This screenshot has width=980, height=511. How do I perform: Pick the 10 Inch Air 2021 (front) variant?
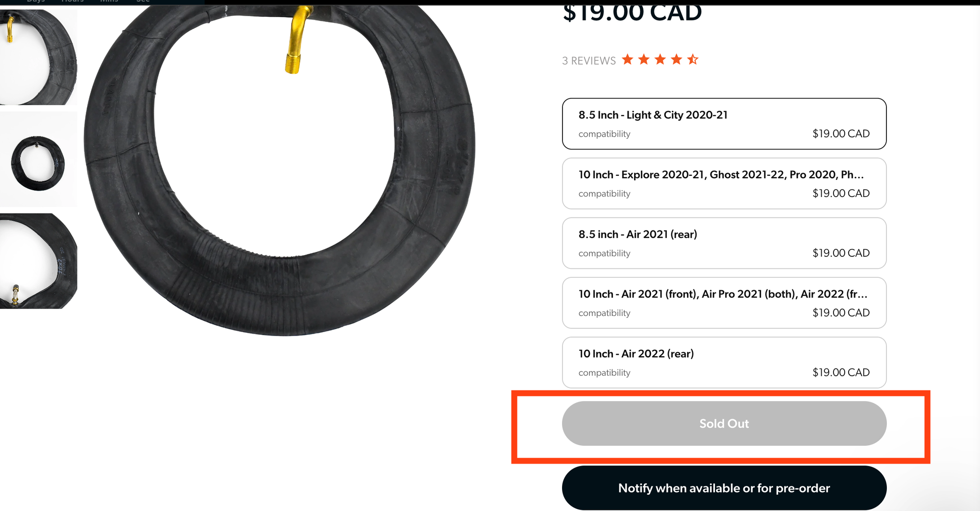click(724, 303)
